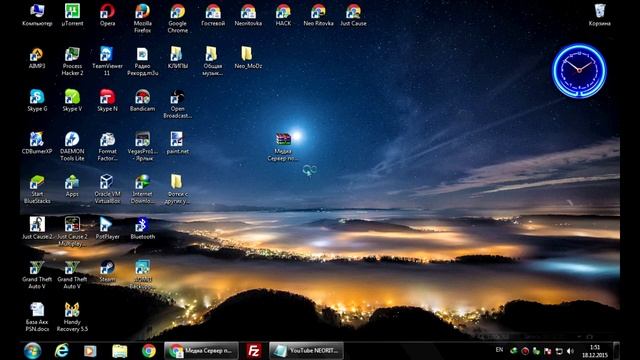This screenshot has height=360, width=640.
Task: Select the HACK Chrome shortcut
Action: (x=283, y=15)
